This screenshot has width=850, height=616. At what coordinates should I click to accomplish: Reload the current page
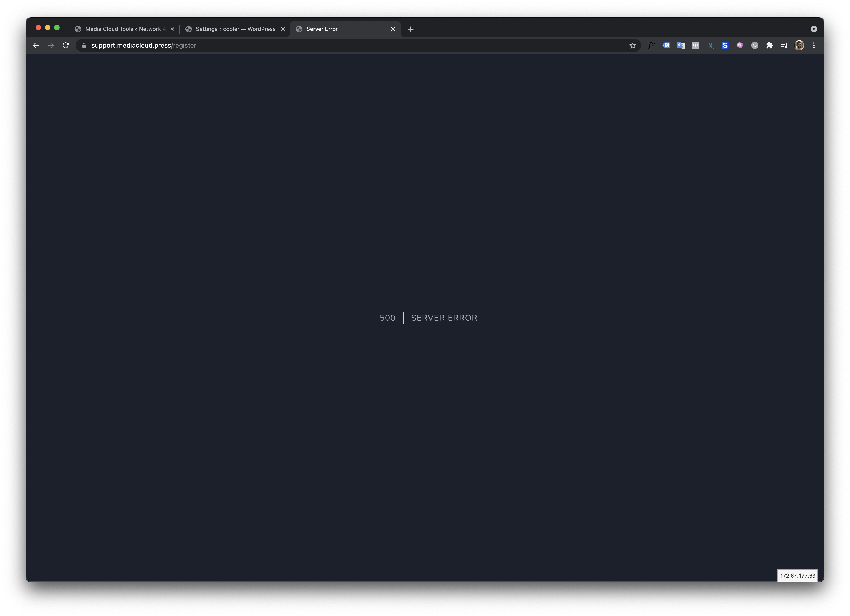pos(66,45)
